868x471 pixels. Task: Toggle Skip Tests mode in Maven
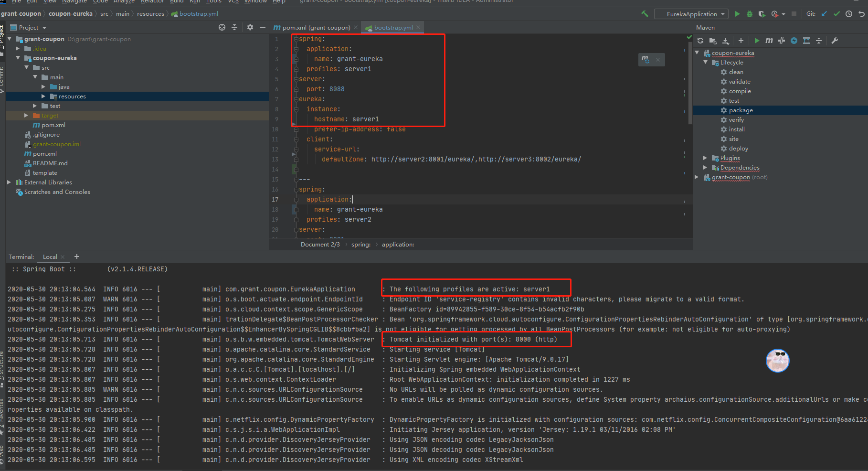[x=794, y=41]
